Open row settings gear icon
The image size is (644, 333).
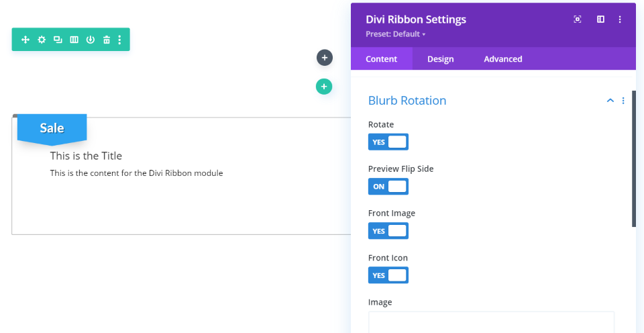pyautogui.click(x=42, y=40)
